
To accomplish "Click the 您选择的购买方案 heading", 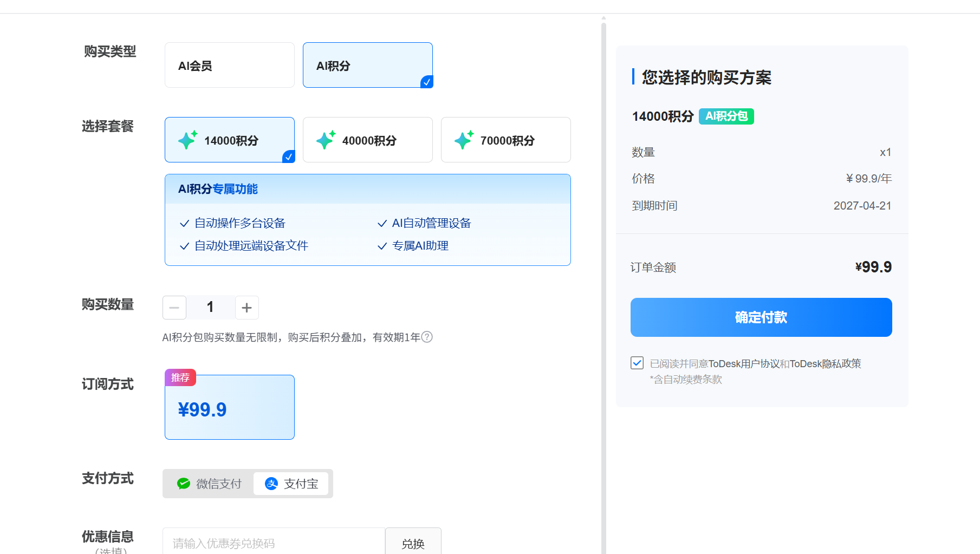I will point(707,77).
